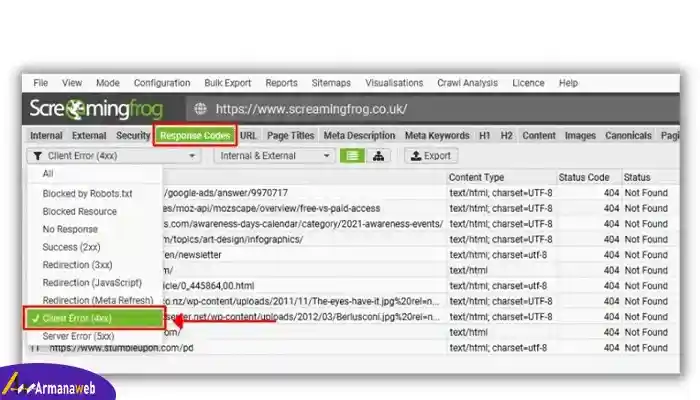The image size is (700, 400).
Task: Click the filter funnel icon
Action: coord(38,156)
